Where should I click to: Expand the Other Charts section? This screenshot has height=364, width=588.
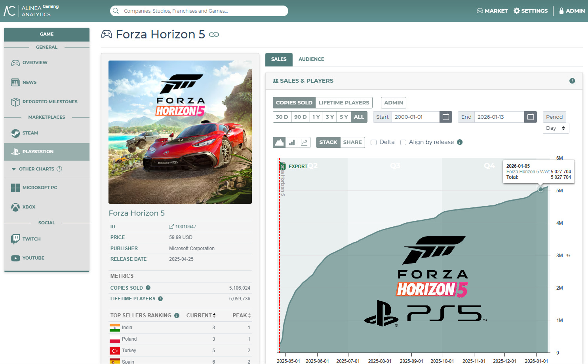coord(37,169)
